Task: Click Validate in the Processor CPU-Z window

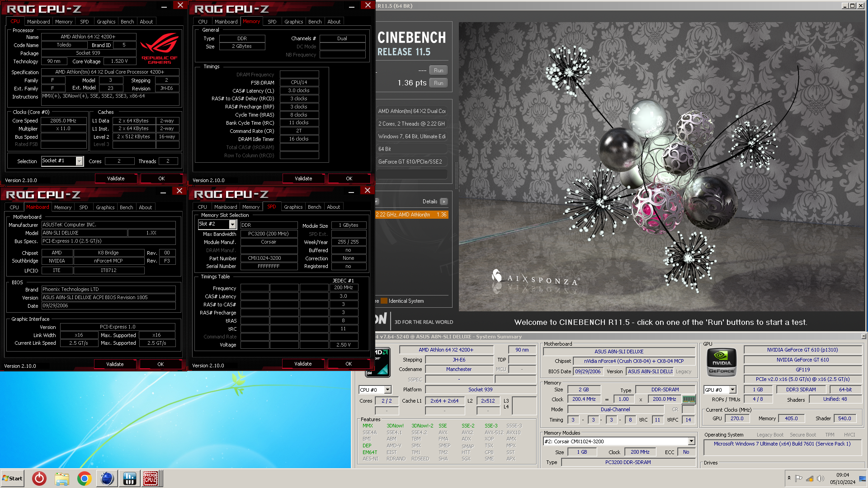Action: pos(116,178)
